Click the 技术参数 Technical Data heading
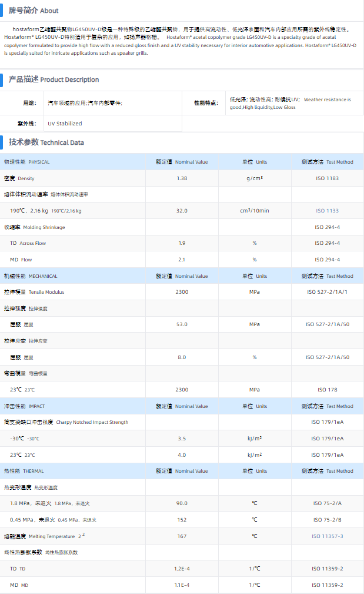 [x=46, y=142]
